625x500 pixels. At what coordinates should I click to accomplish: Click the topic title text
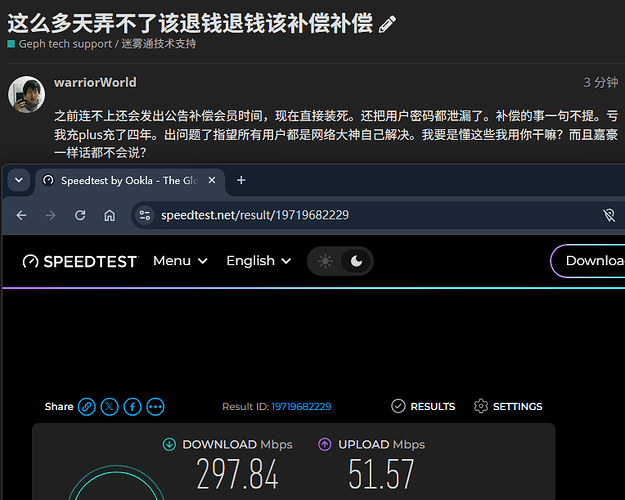[190, 24]
